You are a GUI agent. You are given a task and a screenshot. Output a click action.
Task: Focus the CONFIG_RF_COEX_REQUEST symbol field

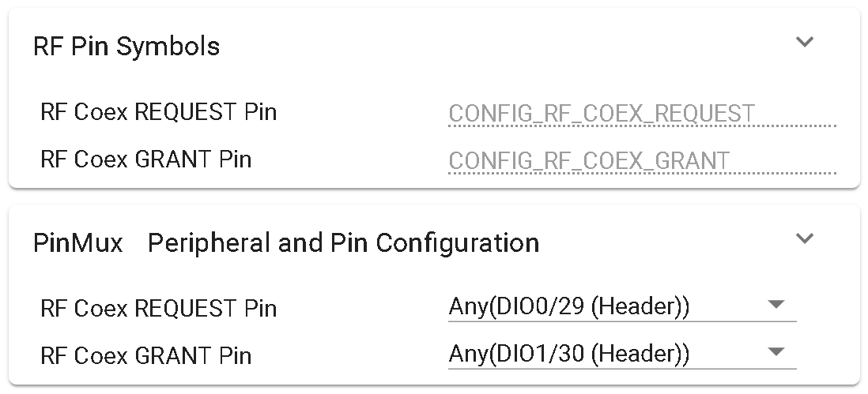pyautogui.click(x=602, y=114)
